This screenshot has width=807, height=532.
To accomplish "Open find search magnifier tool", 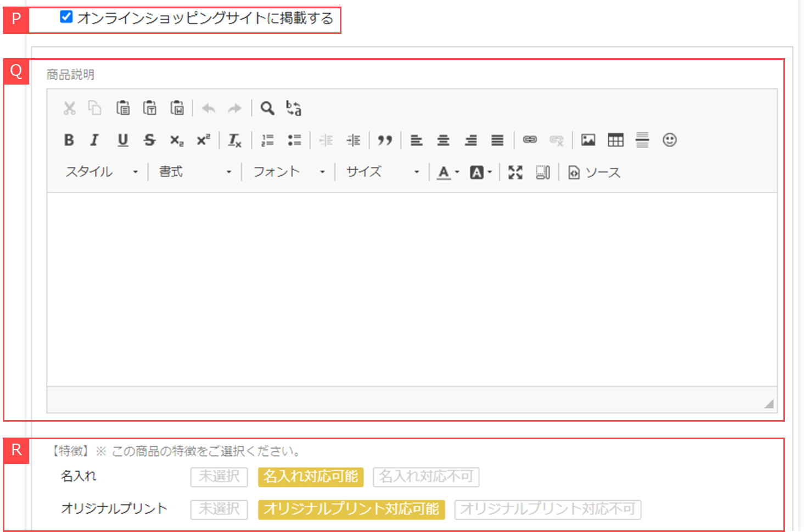I will click(x=267, y=108).
